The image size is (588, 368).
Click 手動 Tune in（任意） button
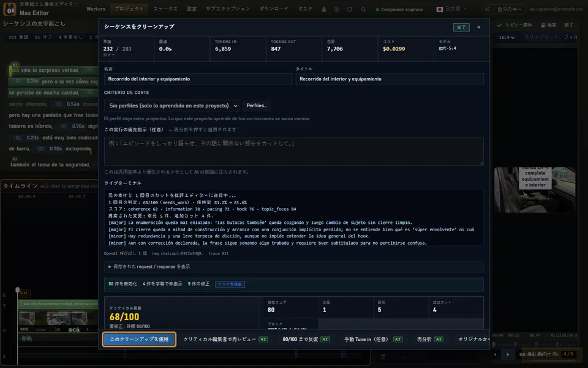[373, 339]
